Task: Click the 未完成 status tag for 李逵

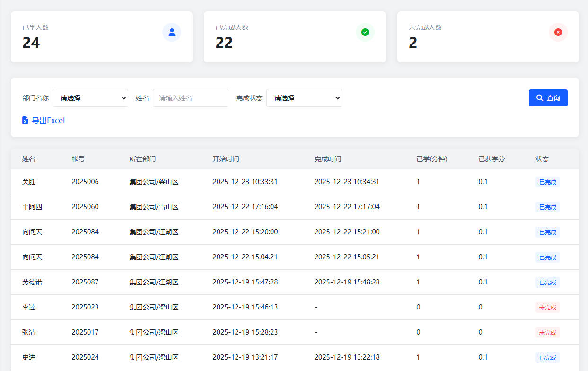Action: coord(547,307)
